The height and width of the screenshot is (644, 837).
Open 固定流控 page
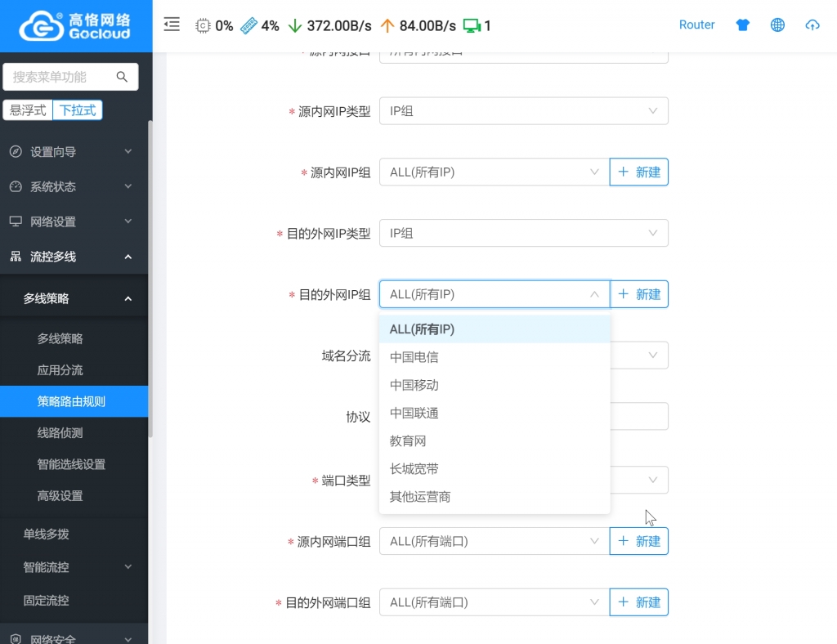[74, 600]
